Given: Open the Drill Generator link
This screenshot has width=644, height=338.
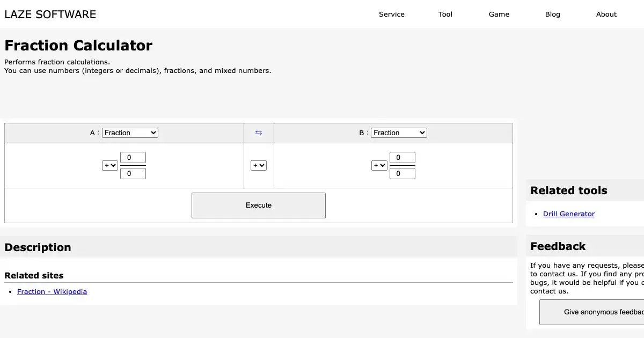Looking at the screenshot, I should pos(569,214).
